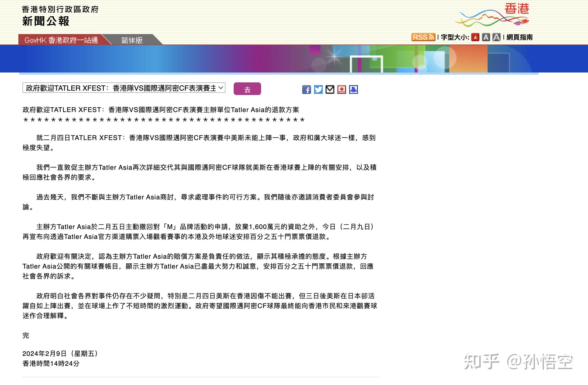588x385 pixels.
Task: Choose the medium font size A
Action: click(486, 37)
